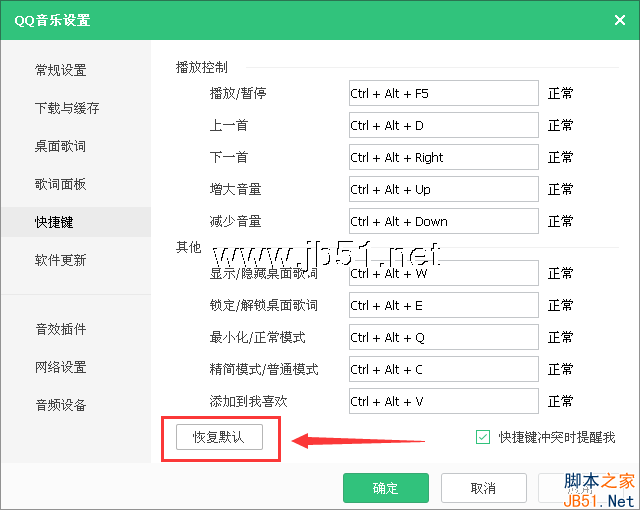Click the 正常 status beside 播放/暂停
The width and height of the screenshot is (640, 510).
point(560,93)
